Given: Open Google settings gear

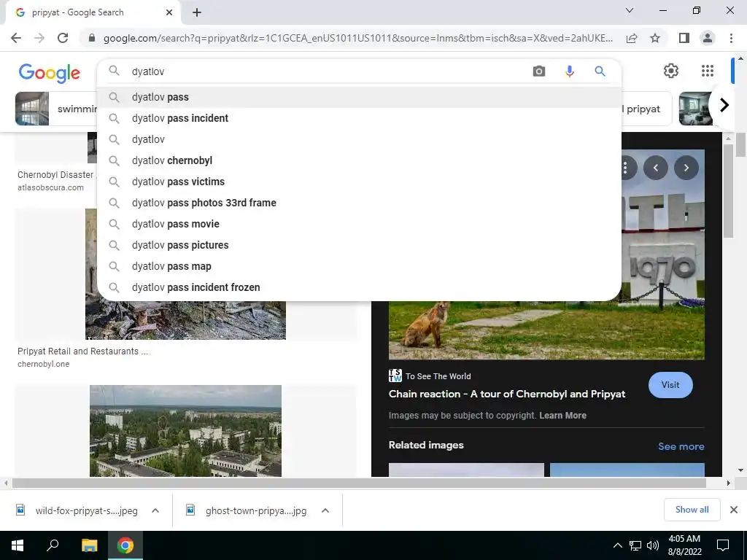Looking at the screenshot, I should point(671,71).
